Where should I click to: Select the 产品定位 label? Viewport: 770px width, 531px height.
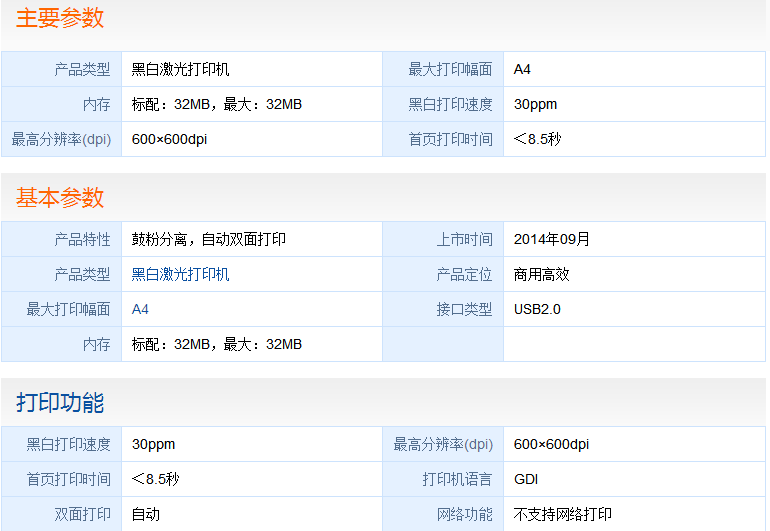[x=464, y=274]
